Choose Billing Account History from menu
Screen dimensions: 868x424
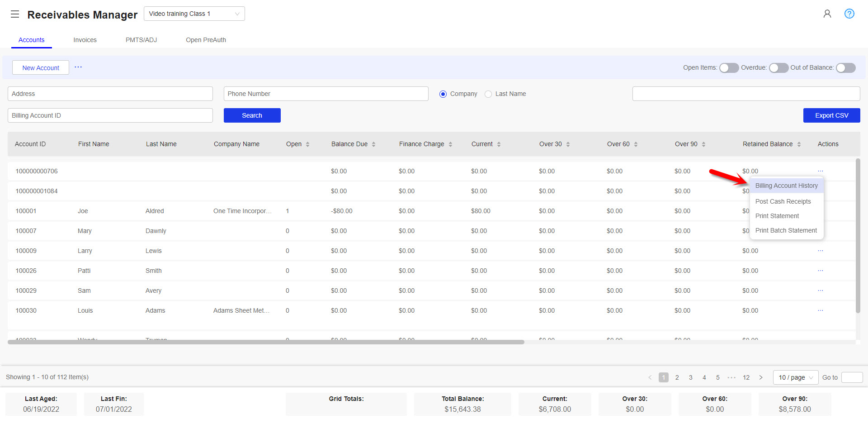point(787,186)
